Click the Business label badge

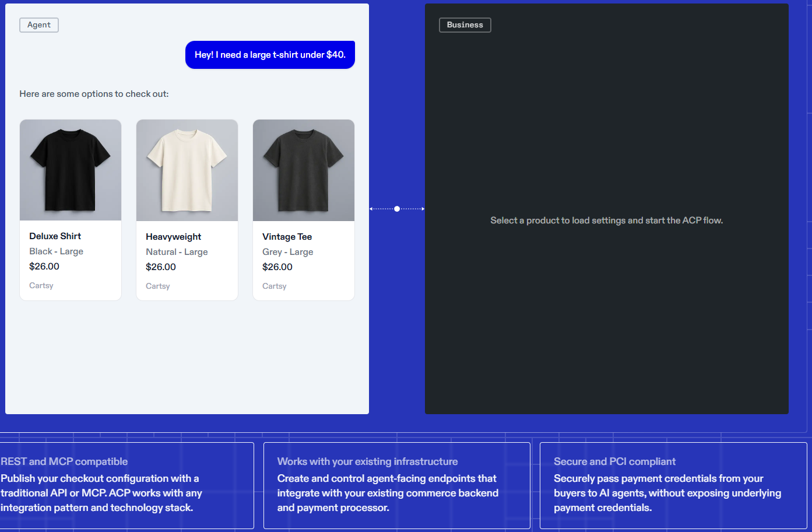(x=465, y=25)
